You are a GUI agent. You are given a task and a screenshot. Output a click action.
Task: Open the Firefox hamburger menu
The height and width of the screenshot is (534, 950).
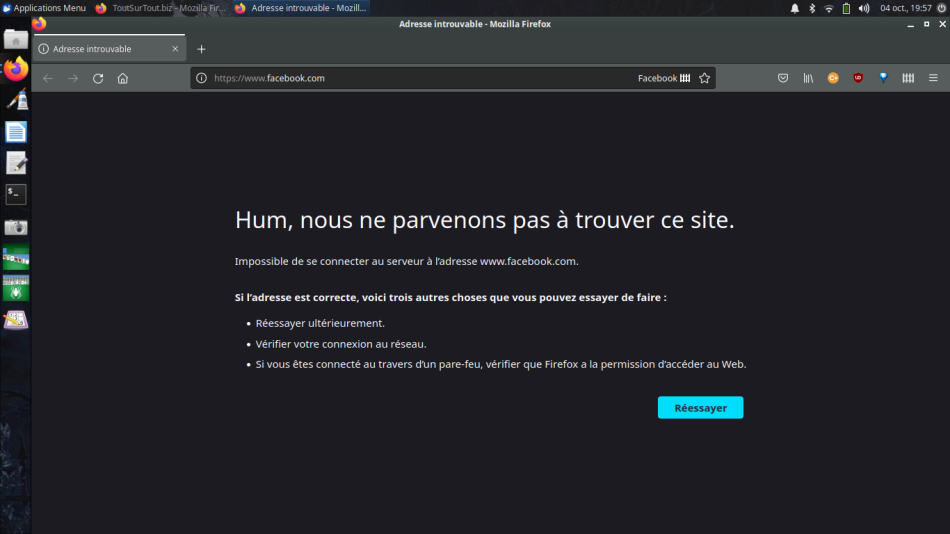tap(933, 78)
